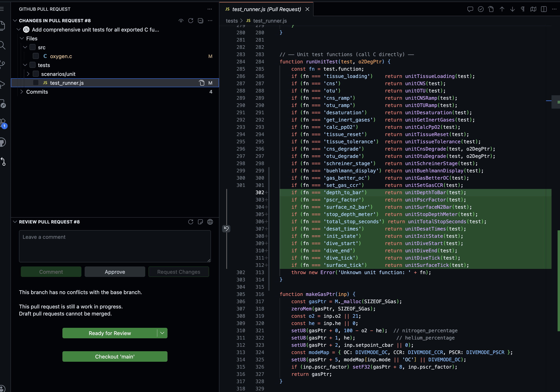
Task: Refresh Review Pull Request #8 section
Action: pos(191,222)
